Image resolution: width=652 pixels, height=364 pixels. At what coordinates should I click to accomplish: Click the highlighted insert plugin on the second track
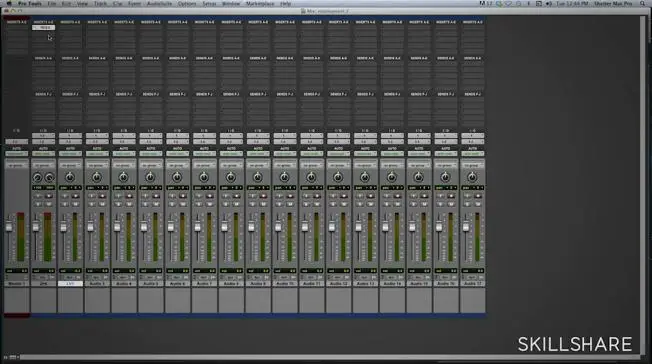tap(43, 27)
